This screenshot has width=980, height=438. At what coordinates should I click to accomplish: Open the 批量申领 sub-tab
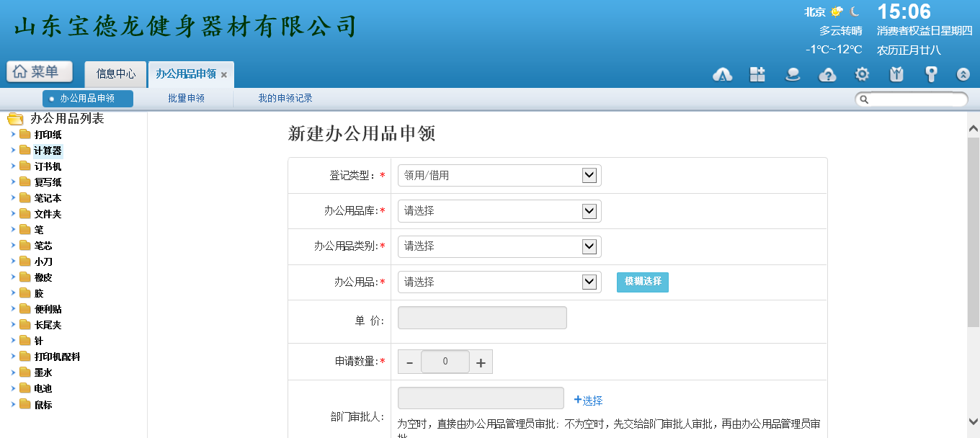186,99
